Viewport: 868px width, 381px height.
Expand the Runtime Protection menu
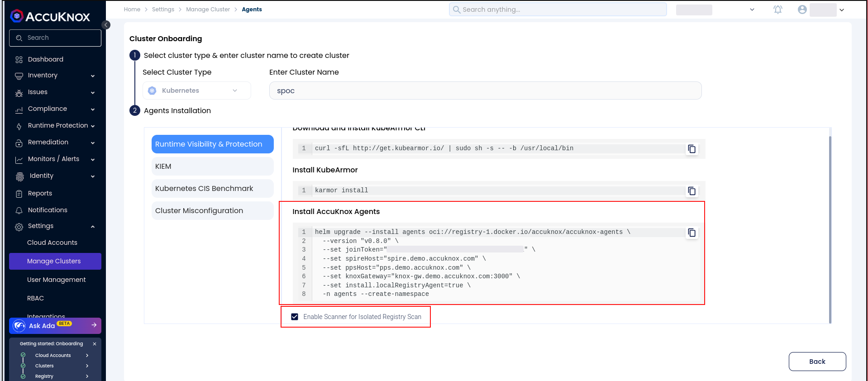[93, 126]
